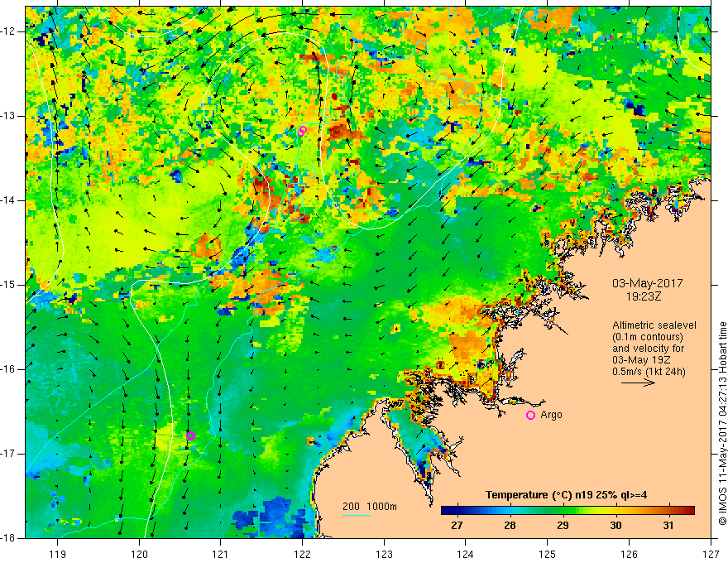Click the latitude axis label '-13'
Image resolution: width=728 pixels, height=563 pixels.
pyautogui.click(x=8, y=116)
